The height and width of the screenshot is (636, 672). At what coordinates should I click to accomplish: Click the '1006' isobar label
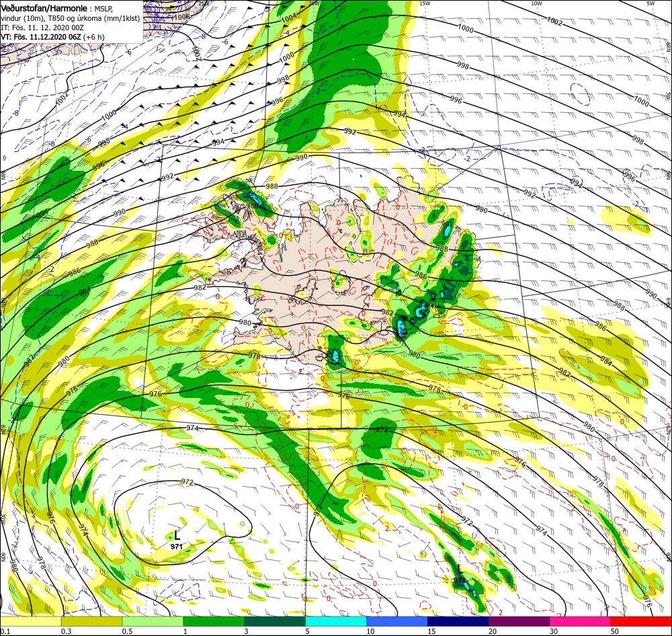click(x=182, y=17)
